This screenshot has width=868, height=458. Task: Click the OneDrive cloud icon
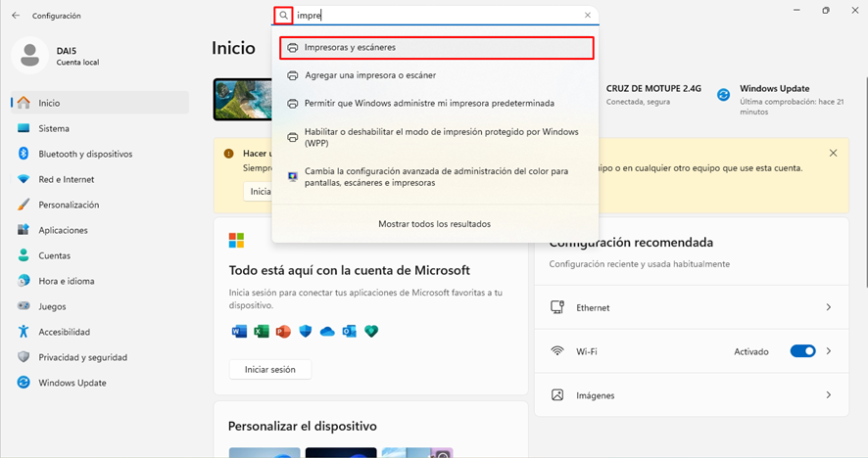pyautogui.click(x=327, y=332)
